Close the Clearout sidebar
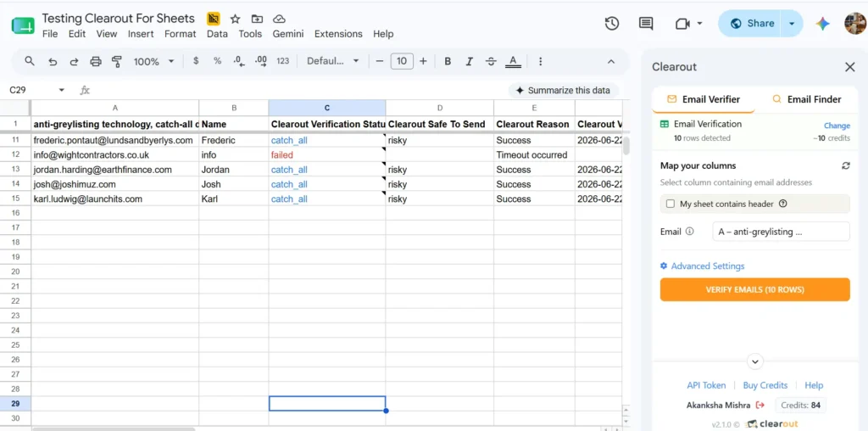Viewport: 868px width, 431px height. (849, 67)
